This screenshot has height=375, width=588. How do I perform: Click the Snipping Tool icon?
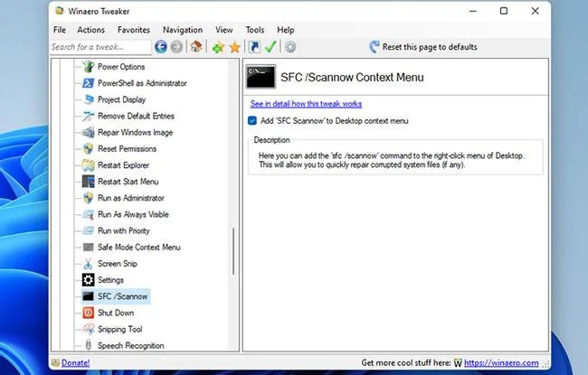click(89, 329)
